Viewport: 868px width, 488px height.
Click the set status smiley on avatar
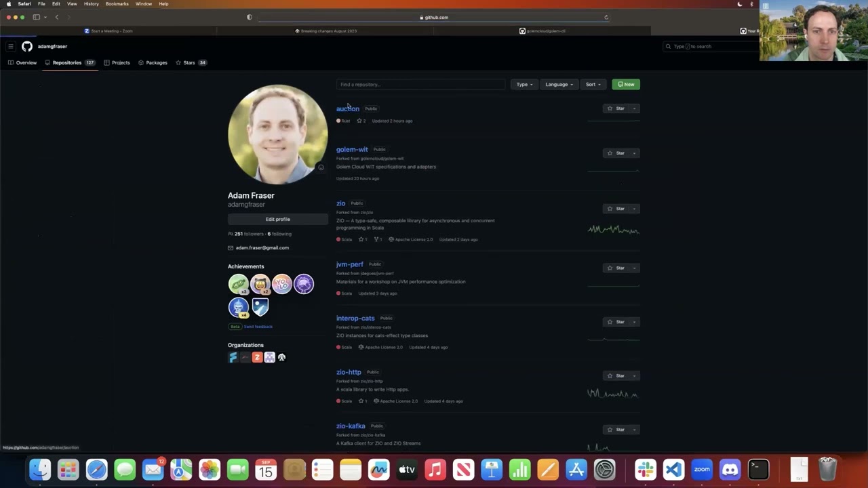pos(321,167)
